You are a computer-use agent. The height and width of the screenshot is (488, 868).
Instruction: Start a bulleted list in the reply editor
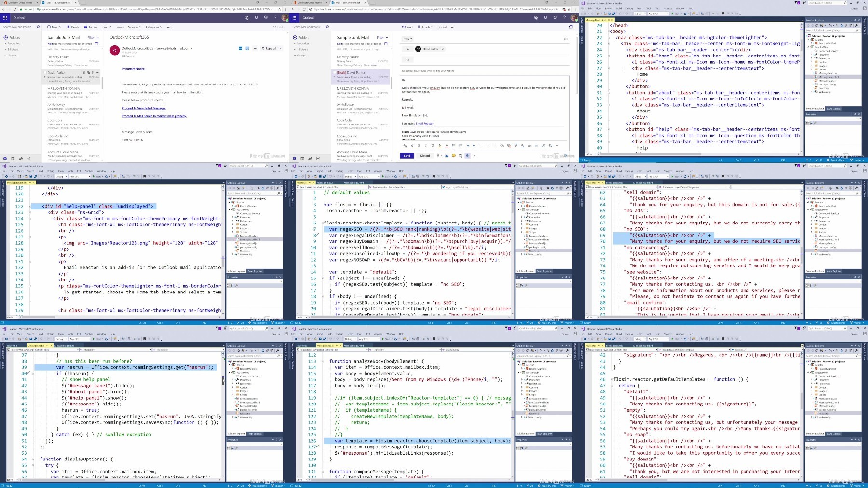click(x=453, y=146)
